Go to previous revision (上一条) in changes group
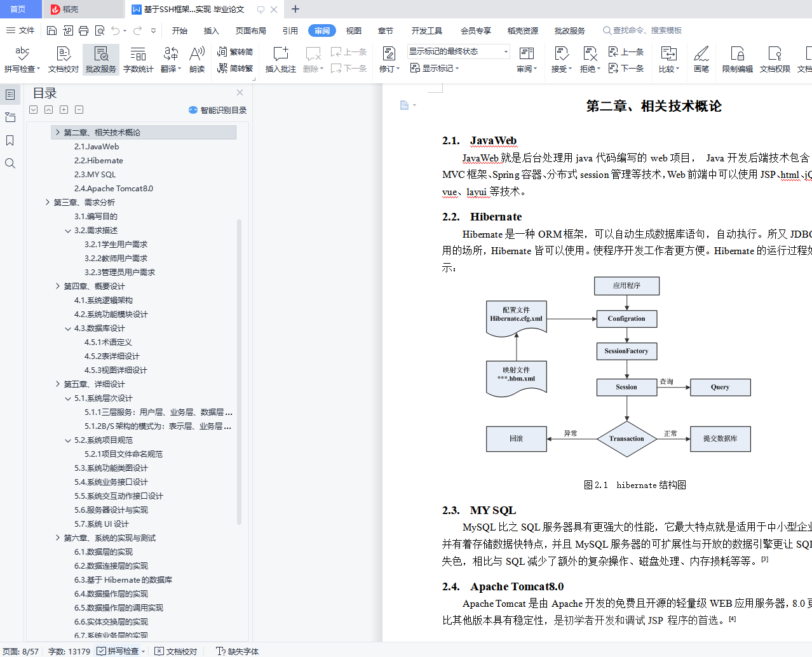The width and height of the screenshot is (812, 657). (626, 51)
